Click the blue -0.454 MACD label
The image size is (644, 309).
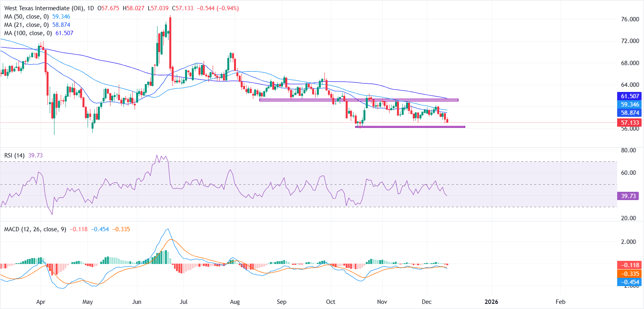629,282
